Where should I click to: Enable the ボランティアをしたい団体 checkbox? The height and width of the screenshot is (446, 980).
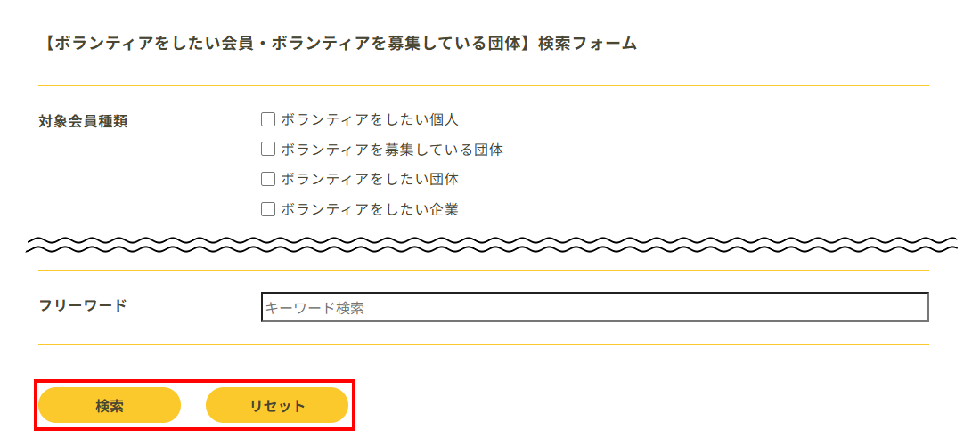[x=268, y=179]
